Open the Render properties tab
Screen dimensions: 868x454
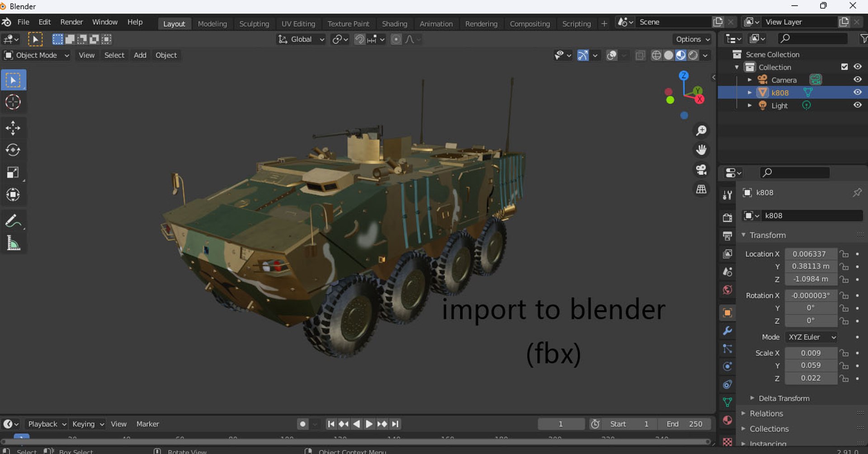[727, 218]
